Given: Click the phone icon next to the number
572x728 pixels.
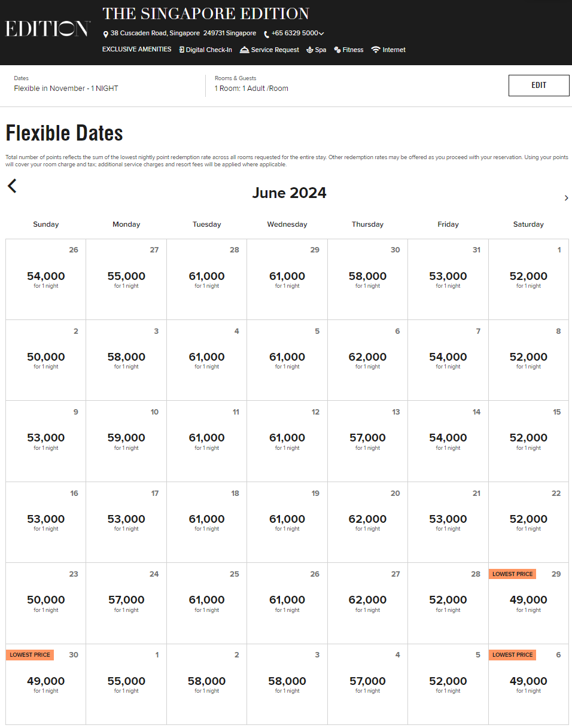Looking at the screenshot, I should coord(266,34).
